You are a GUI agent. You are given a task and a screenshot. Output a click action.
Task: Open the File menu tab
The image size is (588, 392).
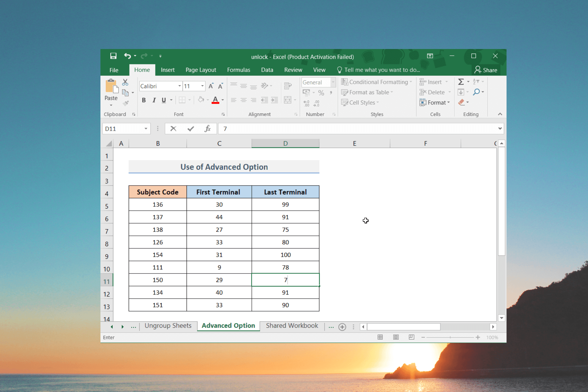(114, 70)
